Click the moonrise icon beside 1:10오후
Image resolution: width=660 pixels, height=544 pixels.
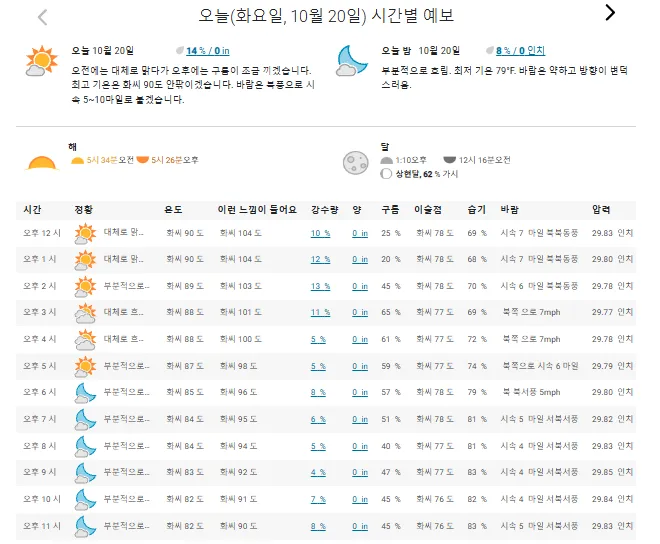[x=386, y=160]
